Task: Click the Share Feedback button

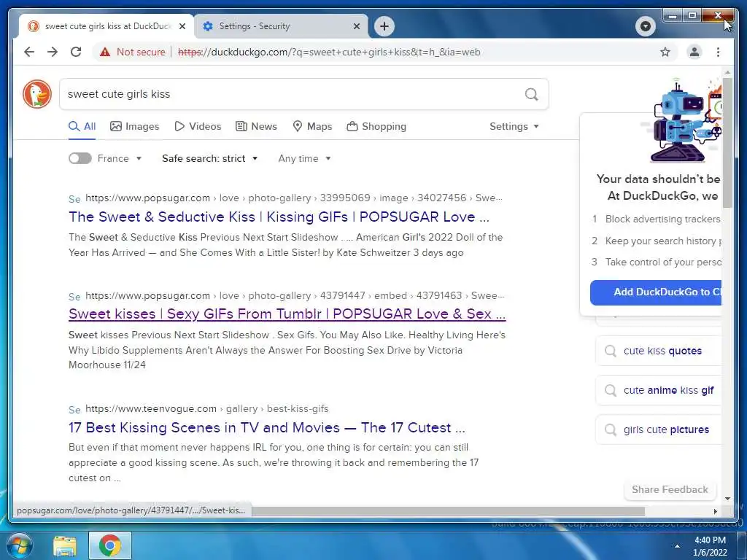Action: [x=670, y=489]
